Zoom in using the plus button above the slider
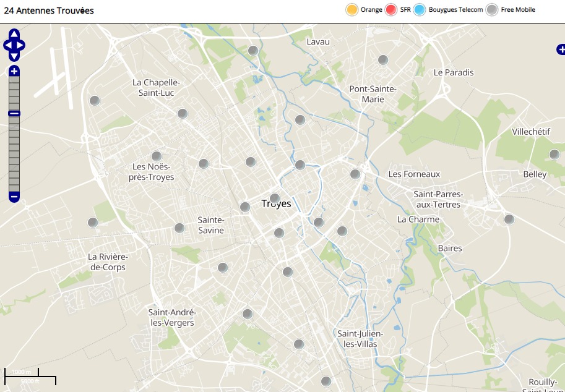Image resolution: width=565 pixels, height=392 pixels. [14, 71]
